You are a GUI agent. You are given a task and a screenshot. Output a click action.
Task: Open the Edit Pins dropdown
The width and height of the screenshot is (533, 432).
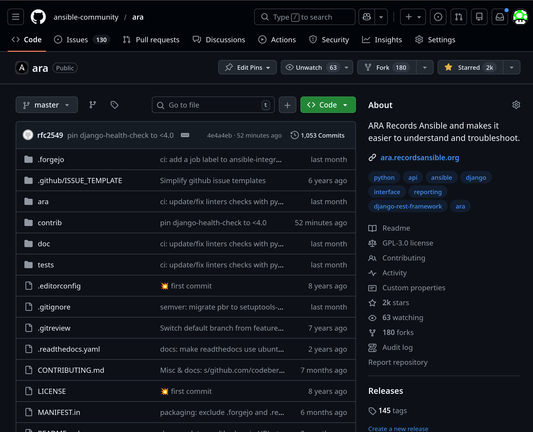pyautogui.click(x=247, y=68)
